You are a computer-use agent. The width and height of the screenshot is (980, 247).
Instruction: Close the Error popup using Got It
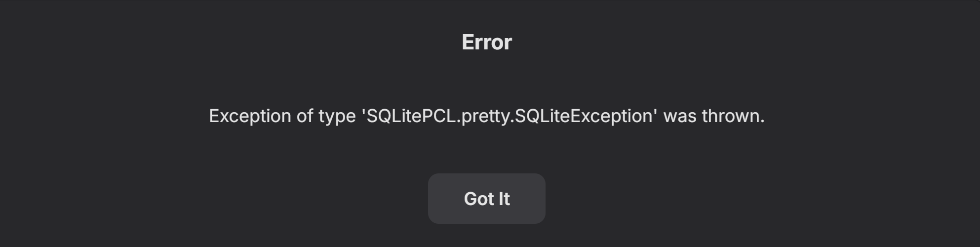(x=486, y=199)
